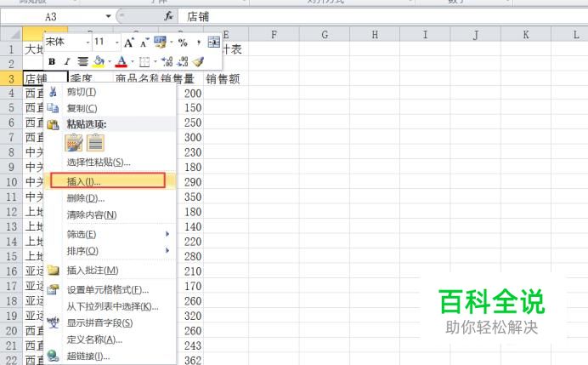Expand borders dropdown arrow
588x365 pixels.
click(155, 61)
